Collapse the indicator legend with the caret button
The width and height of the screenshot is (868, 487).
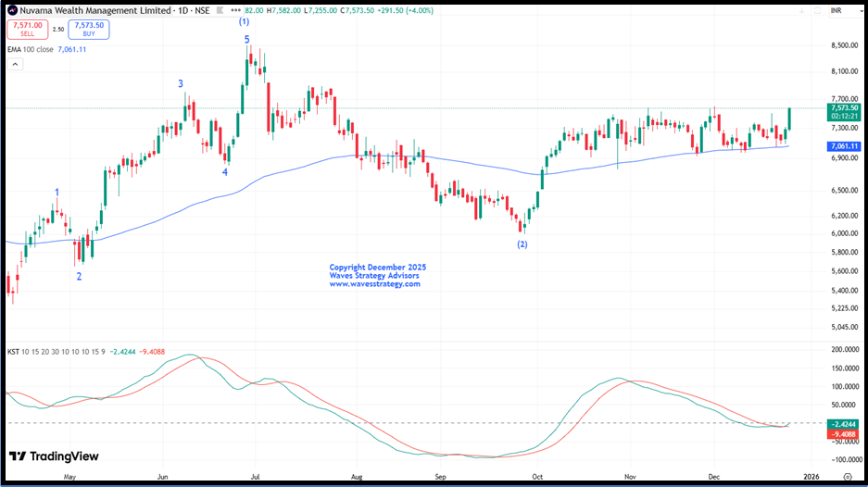[x=15, y=64]
